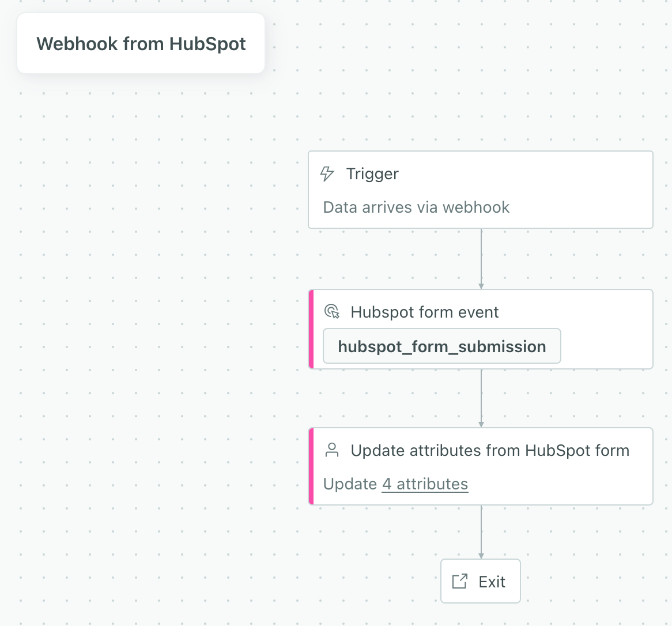The height and width of the screenshot is (626, 672).
Task: Open the 4 attributes link
Action: click(x=425, y=484)
